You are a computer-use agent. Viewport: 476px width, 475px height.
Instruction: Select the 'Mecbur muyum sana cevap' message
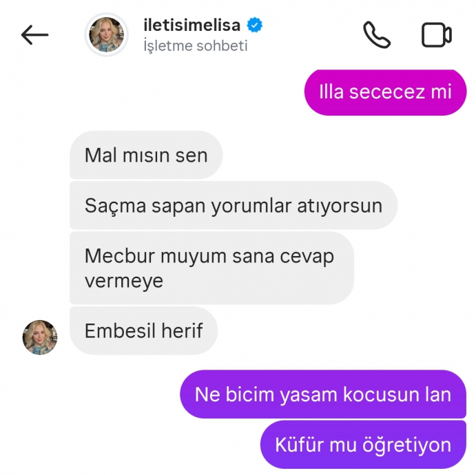click(x=211, y=268)
